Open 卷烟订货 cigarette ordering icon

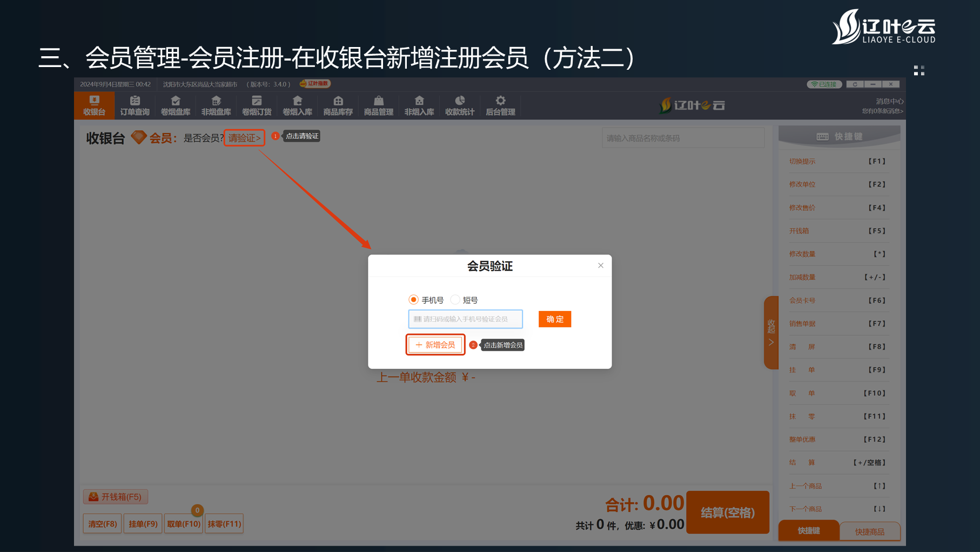[257, 105]
